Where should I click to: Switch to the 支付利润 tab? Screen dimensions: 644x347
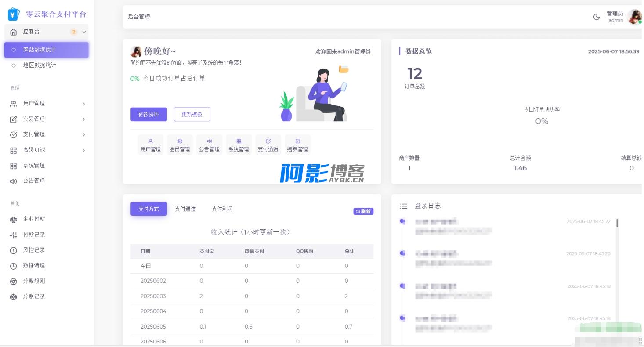(x=222, y=209)
